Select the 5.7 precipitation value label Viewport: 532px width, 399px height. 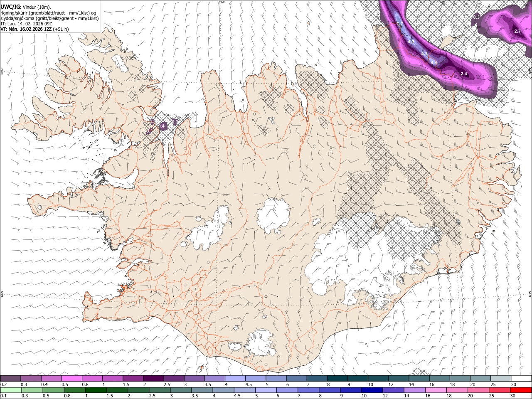400,24
